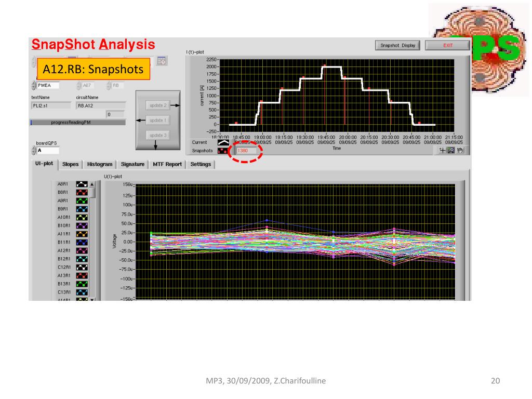Select the B12R1 legend label
The height and width of the screenshot is (399, 532).
point(64,259)
